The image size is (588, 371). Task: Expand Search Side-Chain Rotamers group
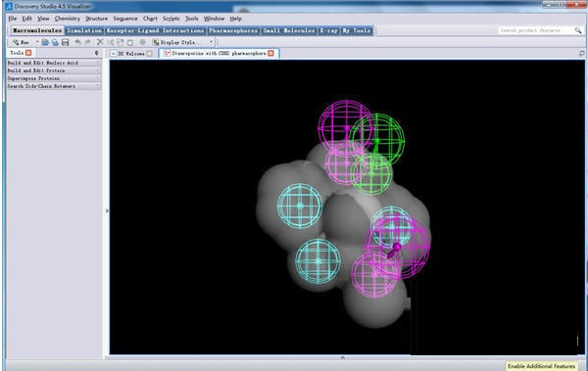[54, 86]
